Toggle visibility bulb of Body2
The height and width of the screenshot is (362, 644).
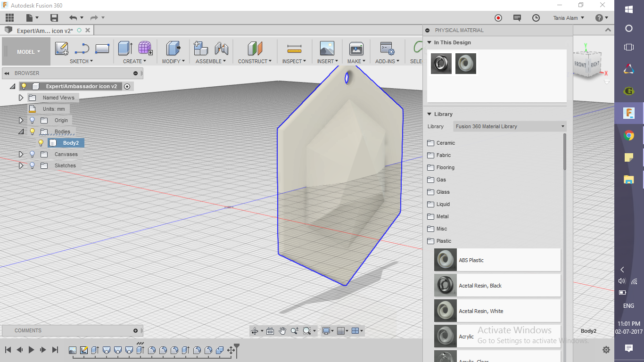pyautogui.click(x=41, y=143)
